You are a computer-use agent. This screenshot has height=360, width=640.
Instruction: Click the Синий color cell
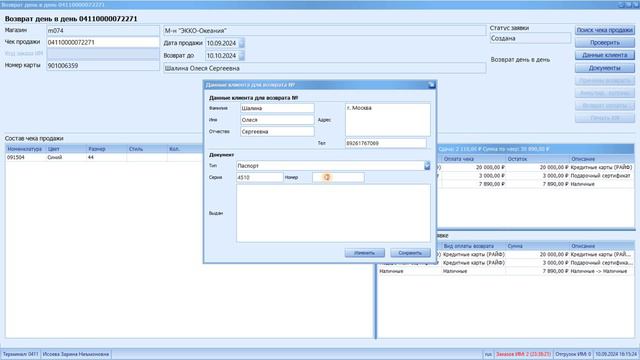click(x=66, y=157)
